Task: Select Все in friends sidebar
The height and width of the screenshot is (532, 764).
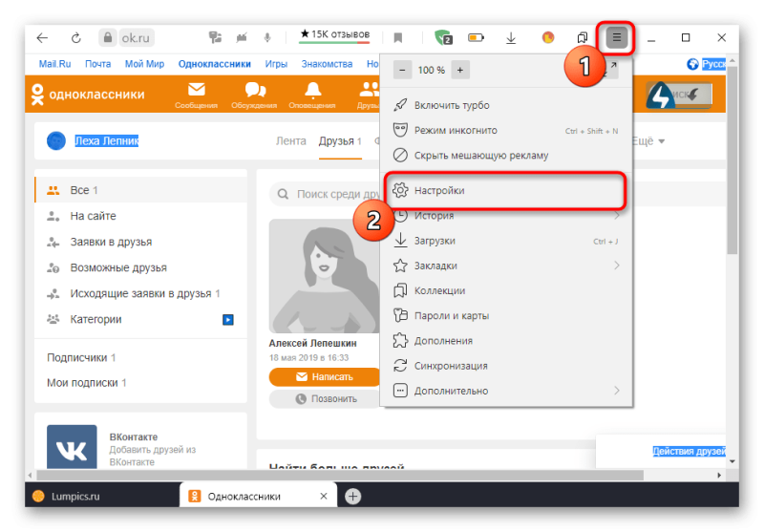Action: tap(140, 190)
